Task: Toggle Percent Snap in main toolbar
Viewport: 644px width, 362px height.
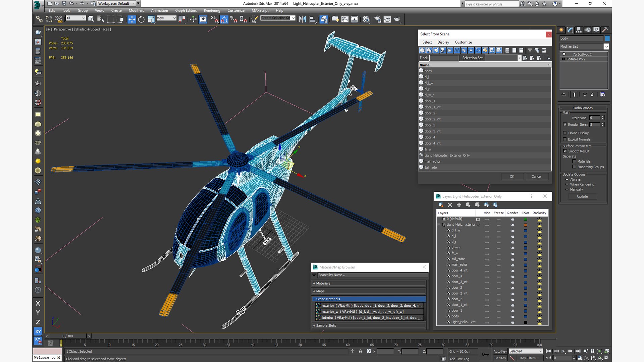Action: (x=233, y=19)
